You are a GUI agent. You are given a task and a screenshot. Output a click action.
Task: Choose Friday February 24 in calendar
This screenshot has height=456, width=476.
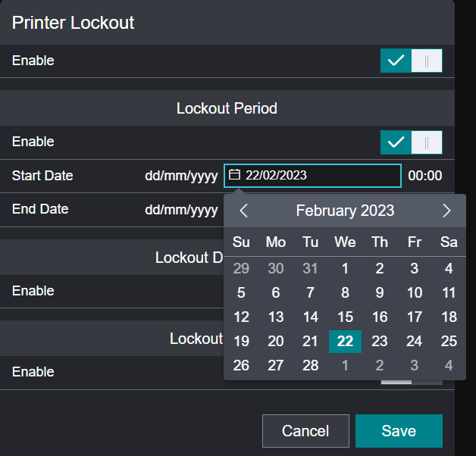pos(414,341)
